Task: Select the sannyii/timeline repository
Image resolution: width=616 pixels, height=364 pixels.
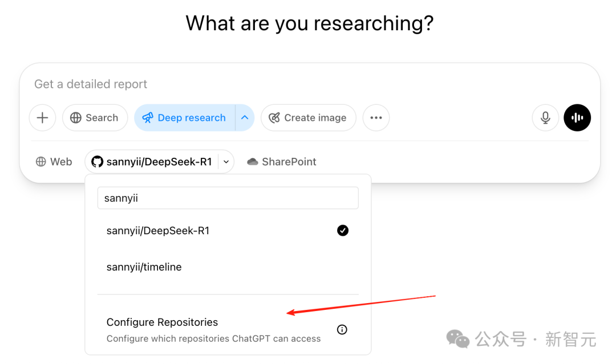Action: pos(144,267)
